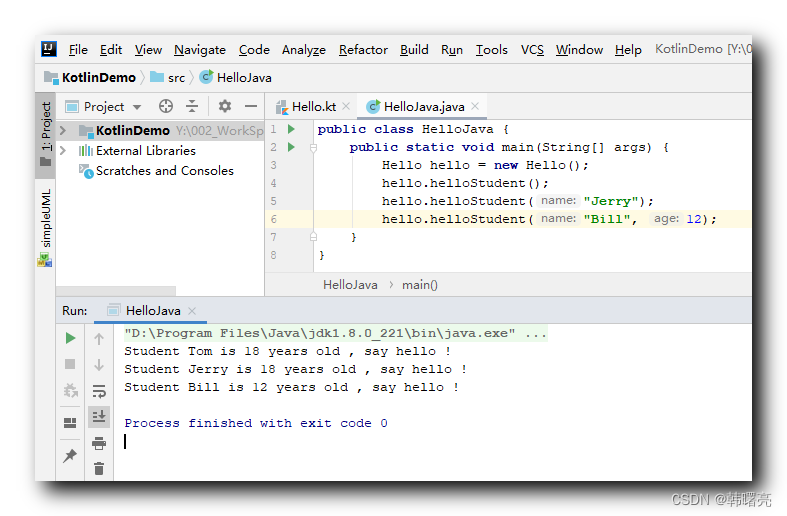The image size is (787, 516).
Task: Open the View menu
Action: tap(148, 50)
